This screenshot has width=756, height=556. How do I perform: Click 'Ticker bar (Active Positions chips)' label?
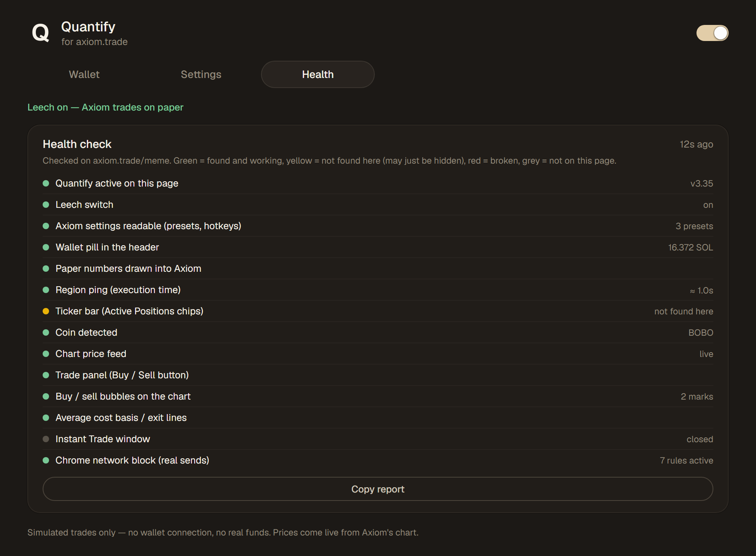(x=129, y=311)
